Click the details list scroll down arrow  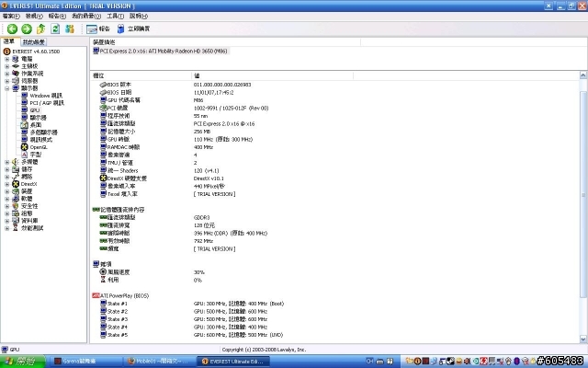tap(583, 339)
